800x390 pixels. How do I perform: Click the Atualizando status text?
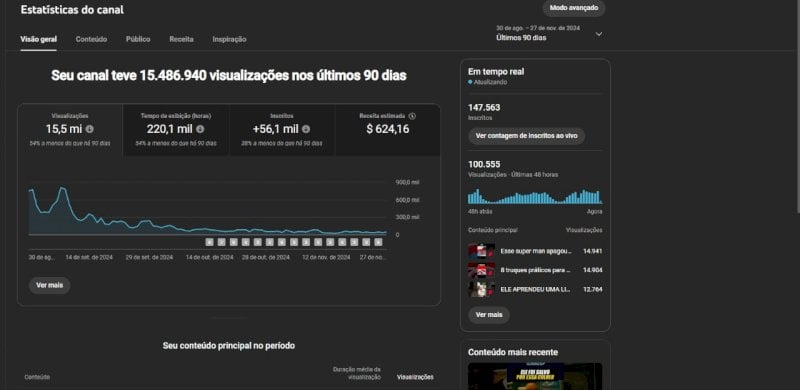point(490,82)
